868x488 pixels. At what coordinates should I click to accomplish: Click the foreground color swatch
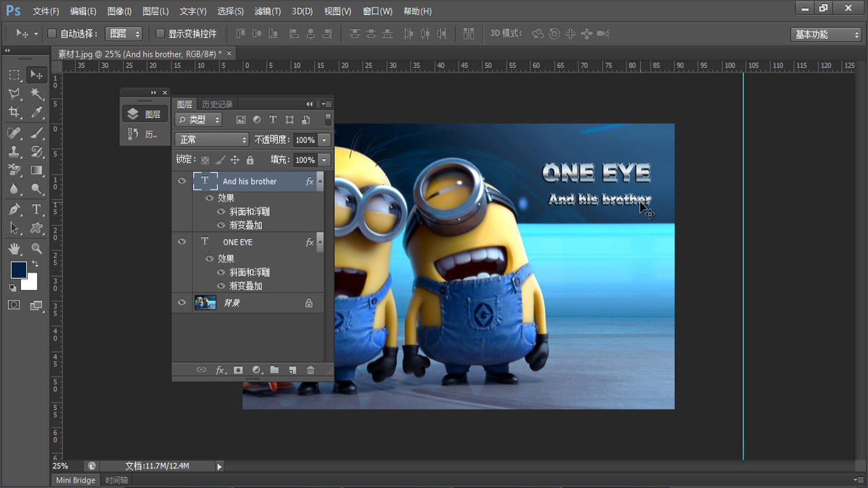[x=18, y=270]
